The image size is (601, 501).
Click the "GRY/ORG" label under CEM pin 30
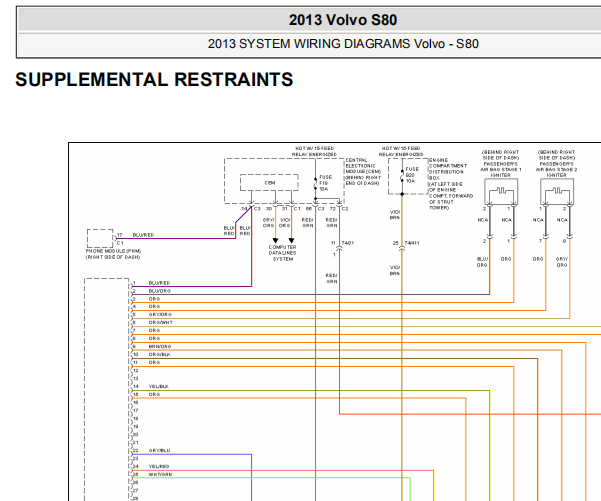click(x=269, y=223)
